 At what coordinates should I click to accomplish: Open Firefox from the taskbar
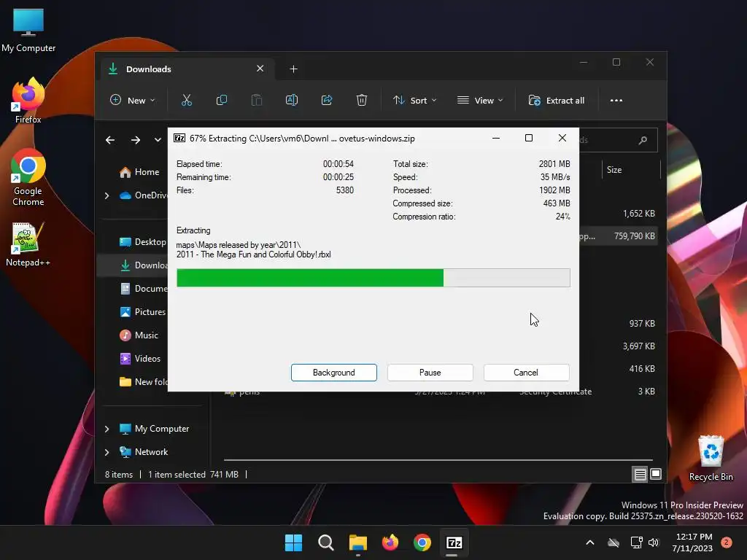tap(390, 542)
